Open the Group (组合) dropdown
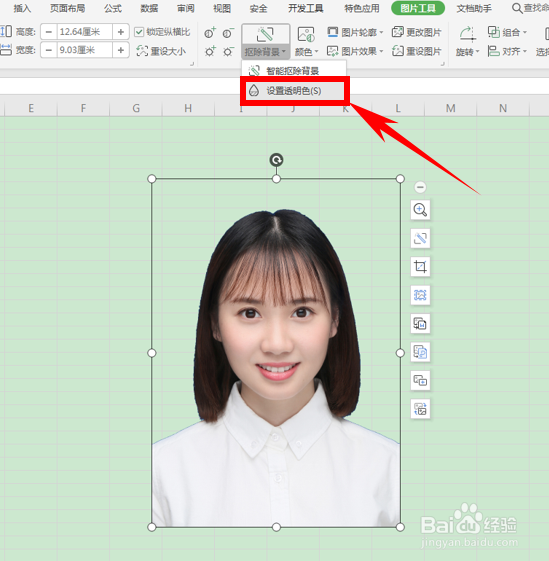Image resolution: width=549 pixels, height=561 pixels. (x=507, y=32)
